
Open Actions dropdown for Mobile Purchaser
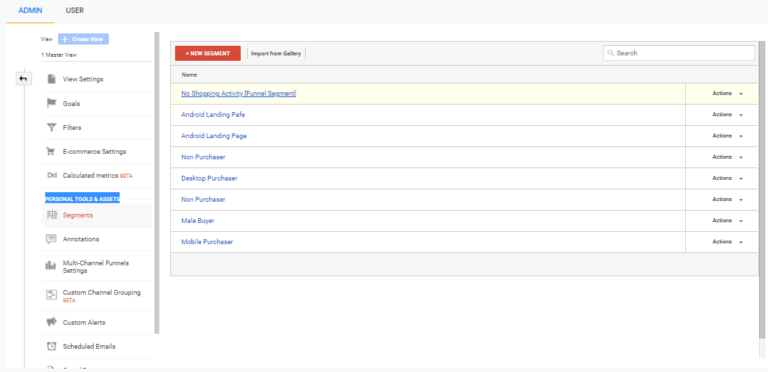coord(727,242)
